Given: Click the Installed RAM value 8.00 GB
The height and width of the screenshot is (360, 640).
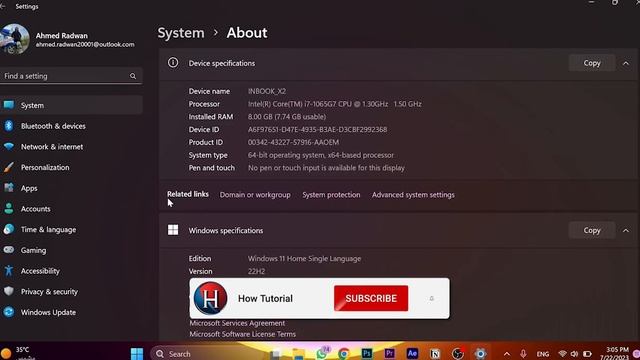Looking at the screenshot, I should point(287,117).
